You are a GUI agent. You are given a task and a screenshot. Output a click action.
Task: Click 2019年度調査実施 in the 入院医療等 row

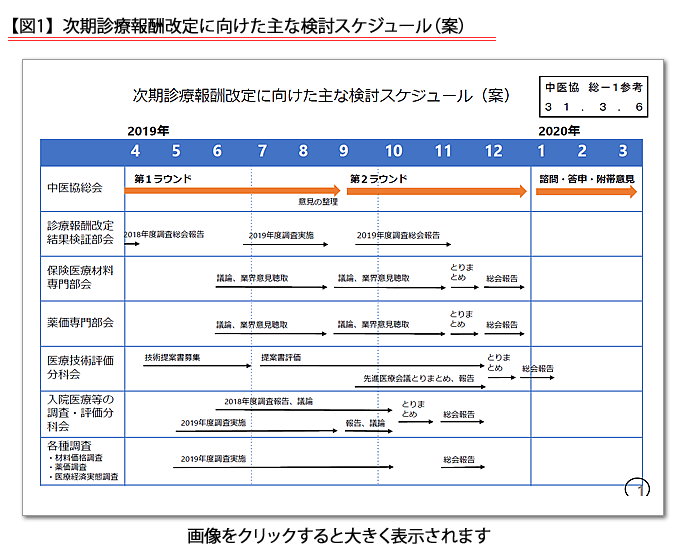(213, 423)
